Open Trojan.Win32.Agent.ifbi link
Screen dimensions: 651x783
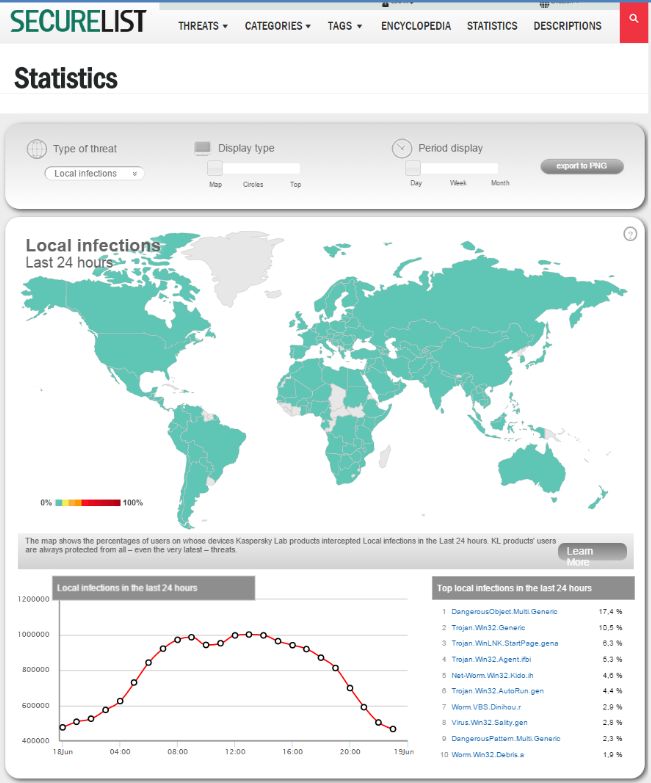click(491, 659)
